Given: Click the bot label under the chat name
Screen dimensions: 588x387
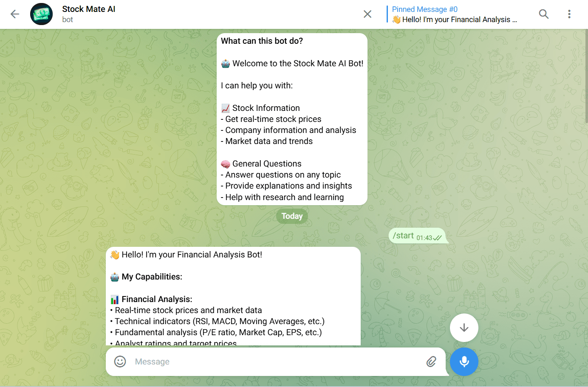Looking at the screenshot, I should pyautogui.click(x=68, y=19).
